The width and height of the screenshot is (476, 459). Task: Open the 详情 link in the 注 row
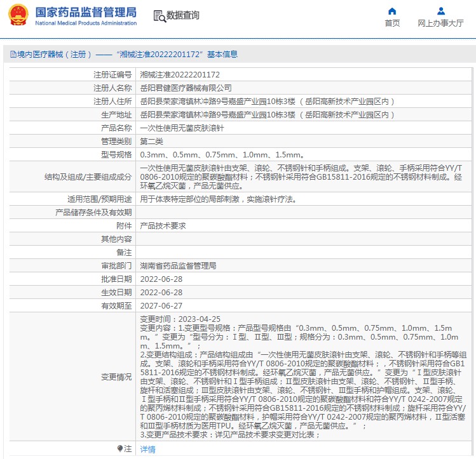coord(148,449)
